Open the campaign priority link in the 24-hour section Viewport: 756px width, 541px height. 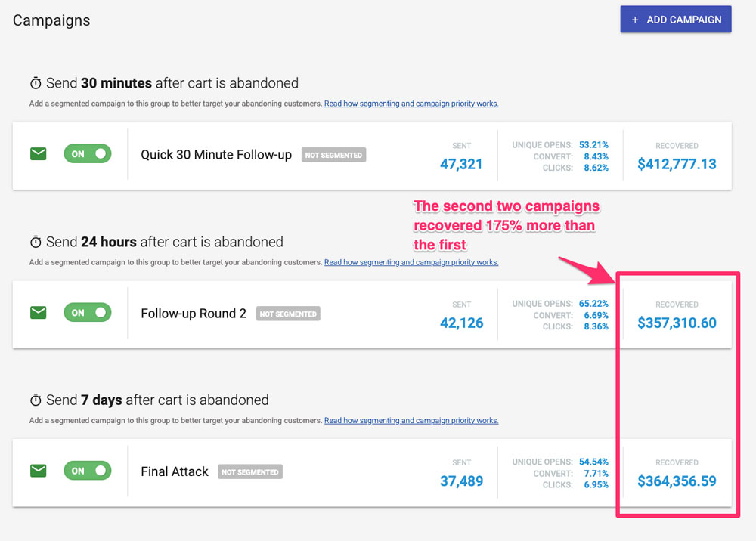(x=411, y=262)
